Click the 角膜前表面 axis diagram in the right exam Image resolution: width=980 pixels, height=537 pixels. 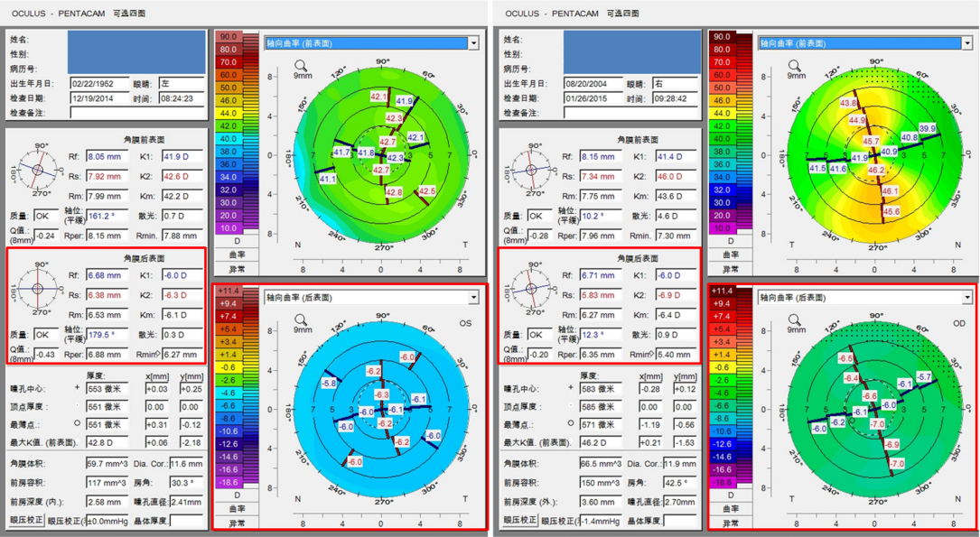coord(531,170)
